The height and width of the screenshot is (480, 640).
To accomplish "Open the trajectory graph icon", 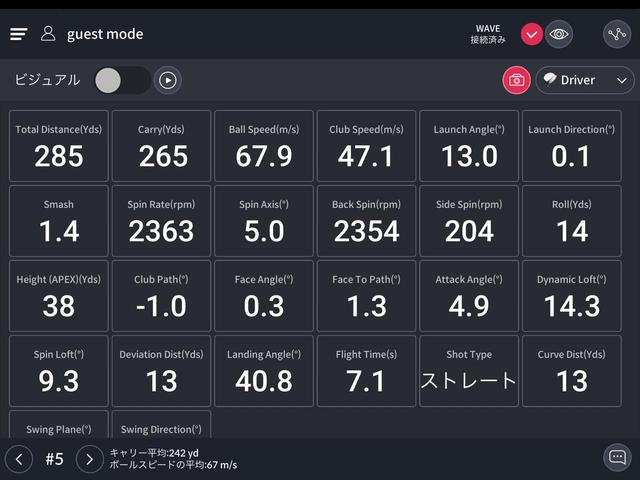I will pyautogui.click(x=617, y=34).
